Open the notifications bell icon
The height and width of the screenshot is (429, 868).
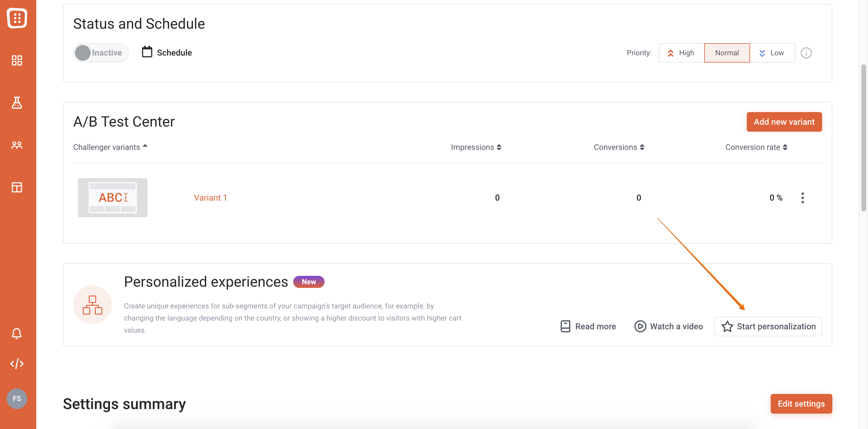coord(17,333)
